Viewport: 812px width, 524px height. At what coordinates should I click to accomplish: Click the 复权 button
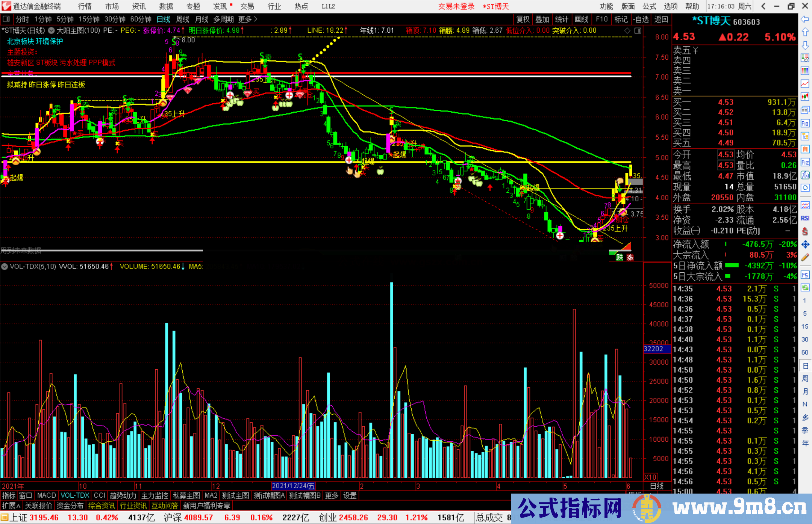pos(523,19)
